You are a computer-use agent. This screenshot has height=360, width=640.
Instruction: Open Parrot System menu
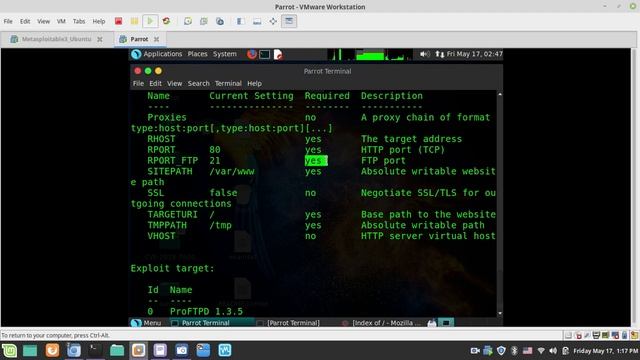tap(224, 54)
